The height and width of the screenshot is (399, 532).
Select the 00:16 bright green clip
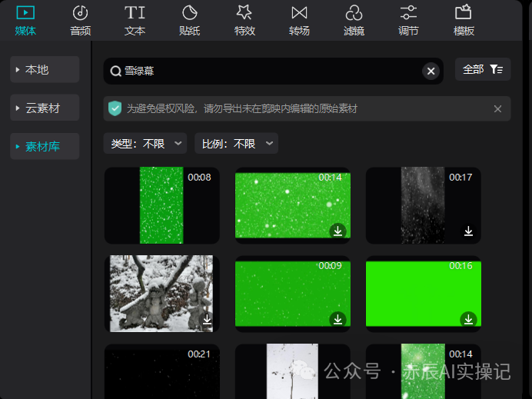pos(423,294)
